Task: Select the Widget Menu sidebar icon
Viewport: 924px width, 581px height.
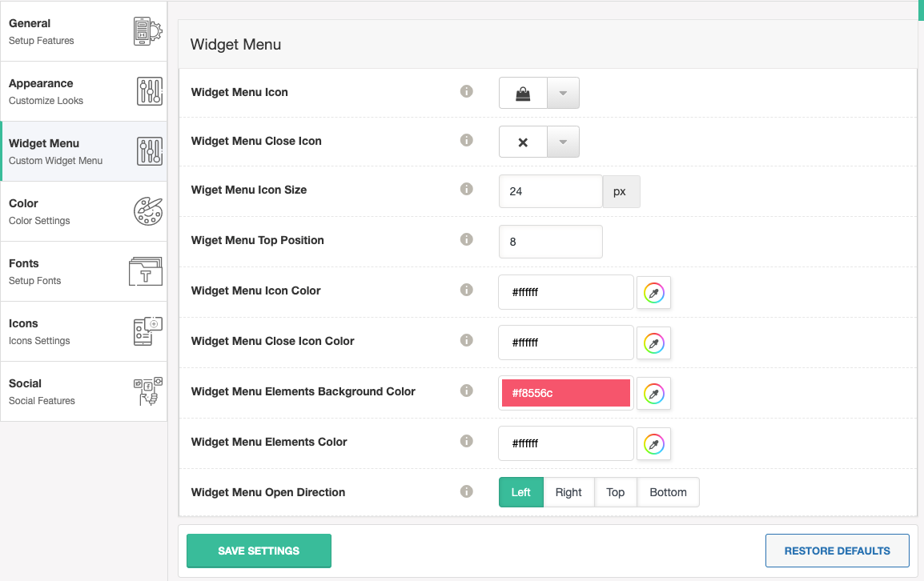Action: tap(147, 150)
